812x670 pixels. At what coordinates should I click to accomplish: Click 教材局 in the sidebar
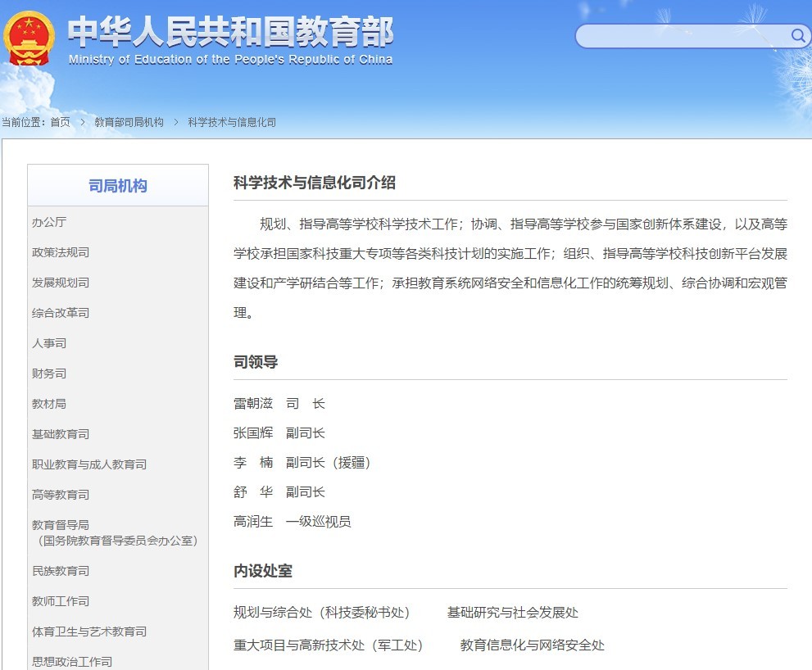pos(49,404)
